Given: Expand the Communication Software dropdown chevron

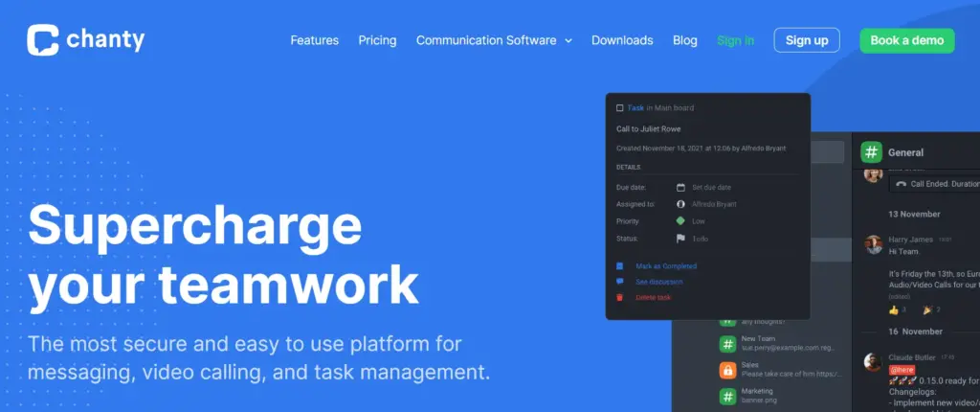Looking at the screenshot, I should click(x=568, y=40).
